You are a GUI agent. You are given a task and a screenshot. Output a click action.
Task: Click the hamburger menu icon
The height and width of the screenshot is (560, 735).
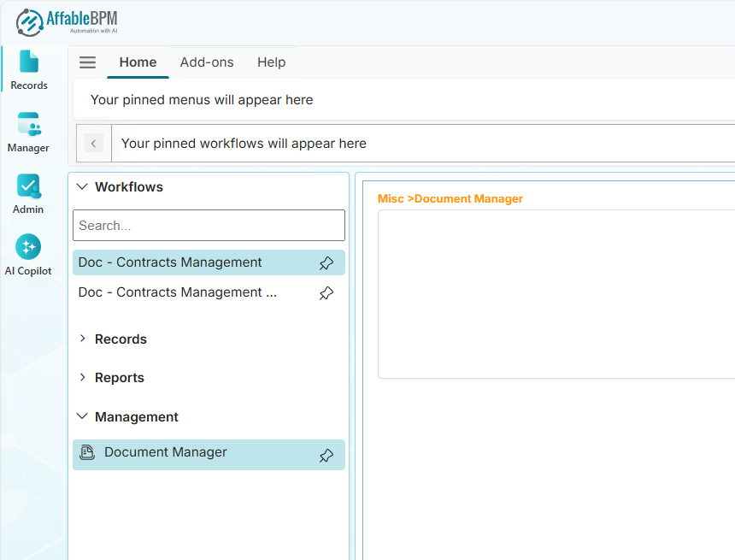pyautogui.click(x=86, y=62)
